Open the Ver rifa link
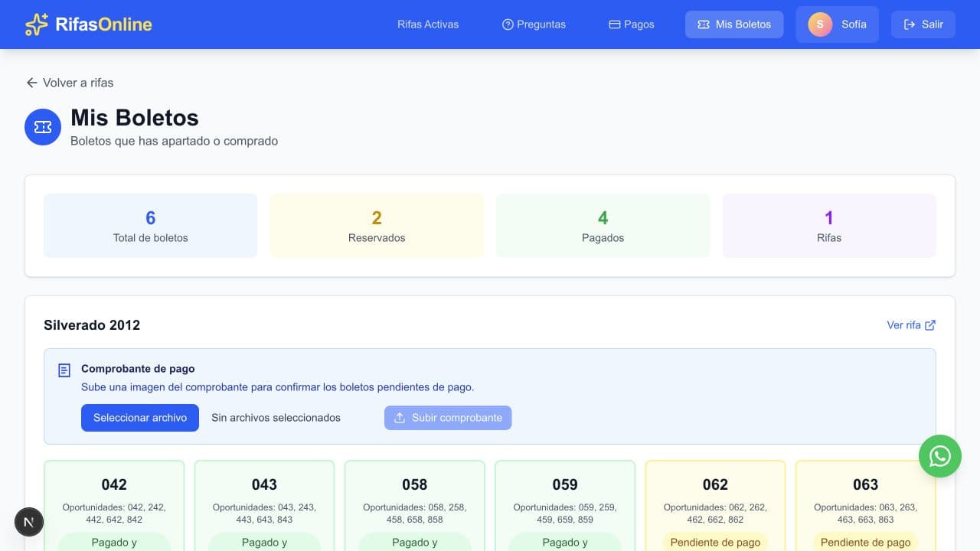 [x=911, y=325]
